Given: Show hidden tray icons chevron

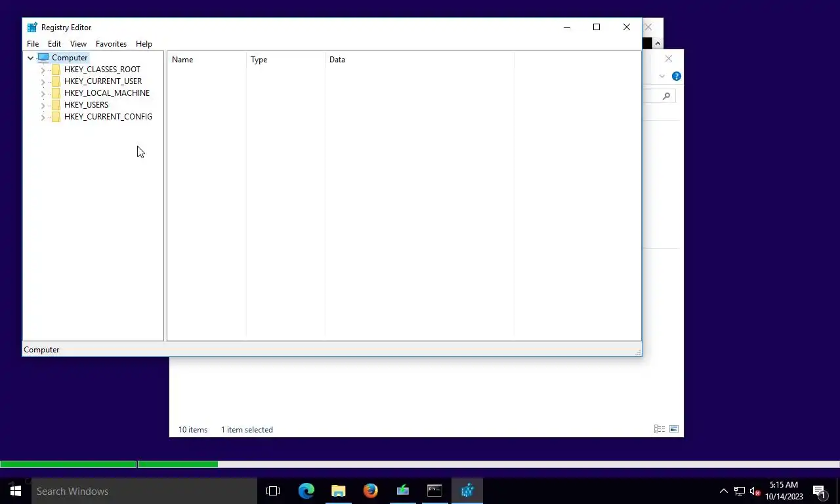Looking at the screenshot, I should [724, 491].
